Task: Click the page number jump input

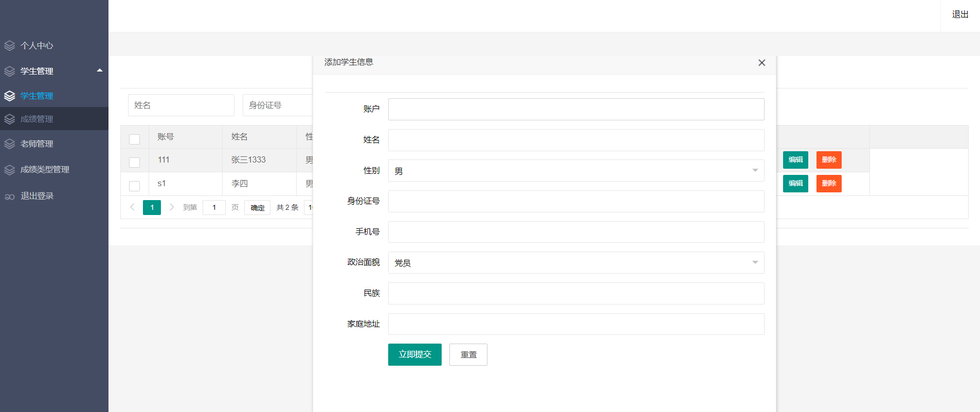Action: pos(214,207)
